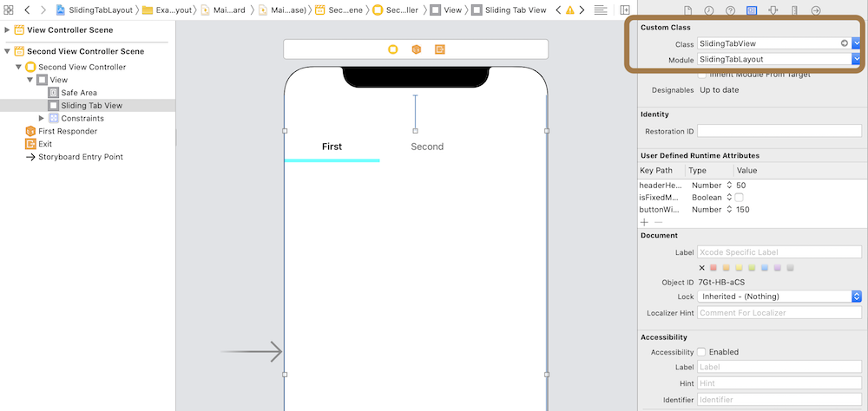Select the Second tab in canvas
868x411 pixels.
pyautogui.click(x=427, y=147)
